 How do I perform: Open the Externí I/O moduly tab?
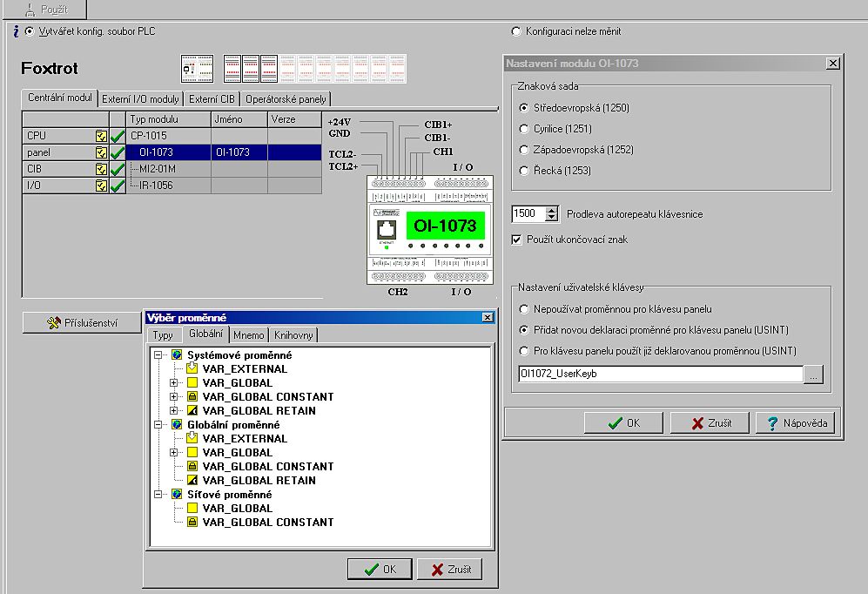pyautogui.click(x=140, y=99)
